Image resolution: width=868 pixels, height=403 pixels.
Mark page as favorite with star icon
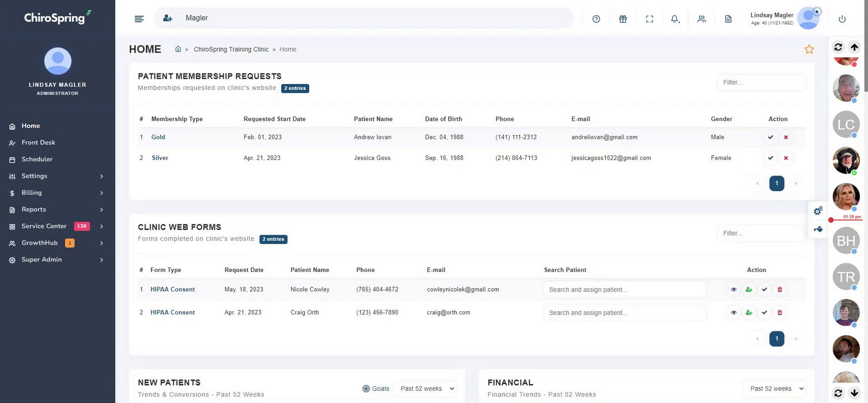(809, 49)
